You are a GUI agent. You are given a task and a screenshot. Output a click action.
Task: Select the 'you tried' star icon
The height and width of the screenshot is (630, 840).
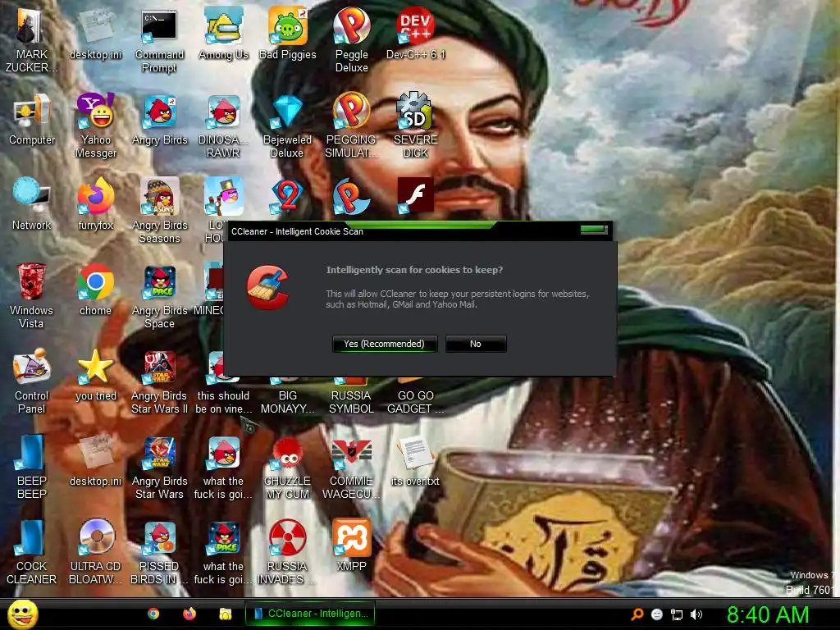pos(96,376)
